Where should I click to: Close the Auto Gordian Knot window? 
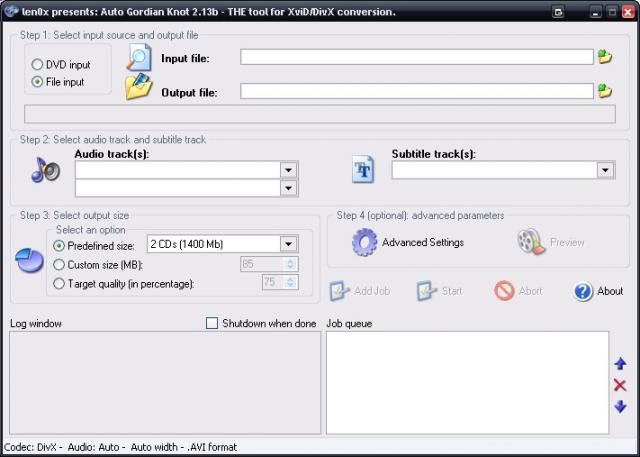[x=628, y=12]
